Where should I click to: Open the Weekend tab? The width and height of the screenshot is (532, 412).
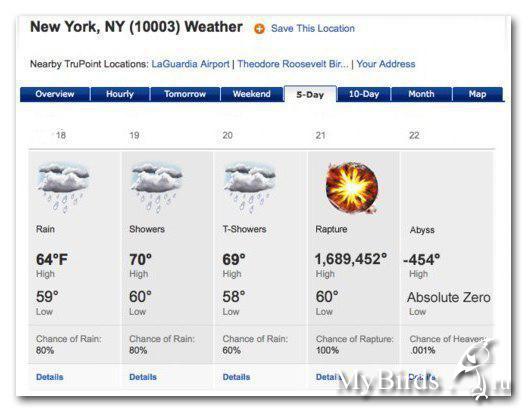pyautogui.click(x=252, y=94)
